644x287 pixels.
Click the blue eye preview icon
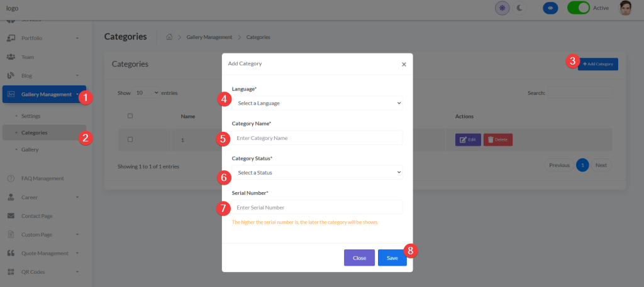550,8
